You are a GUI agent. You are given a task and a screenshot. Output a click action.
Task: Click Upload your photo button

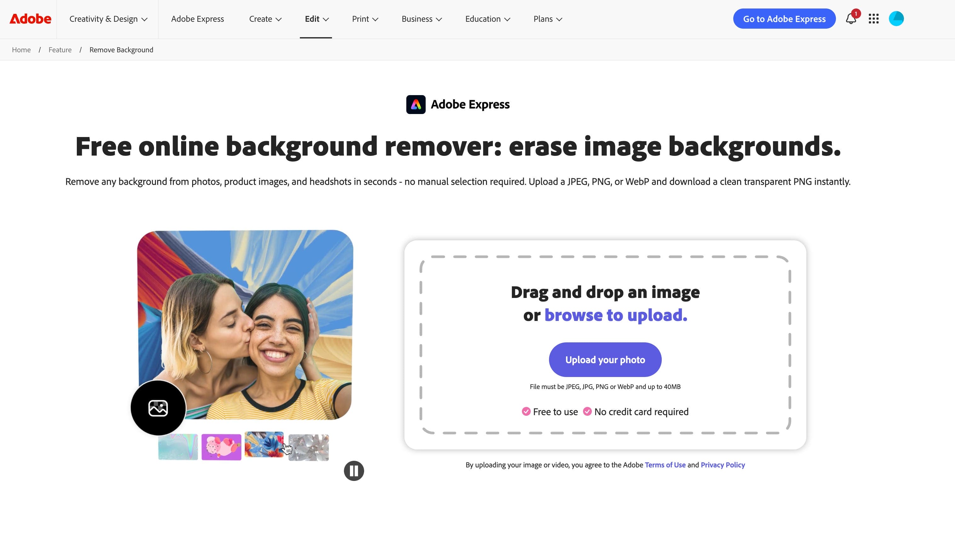605,360
